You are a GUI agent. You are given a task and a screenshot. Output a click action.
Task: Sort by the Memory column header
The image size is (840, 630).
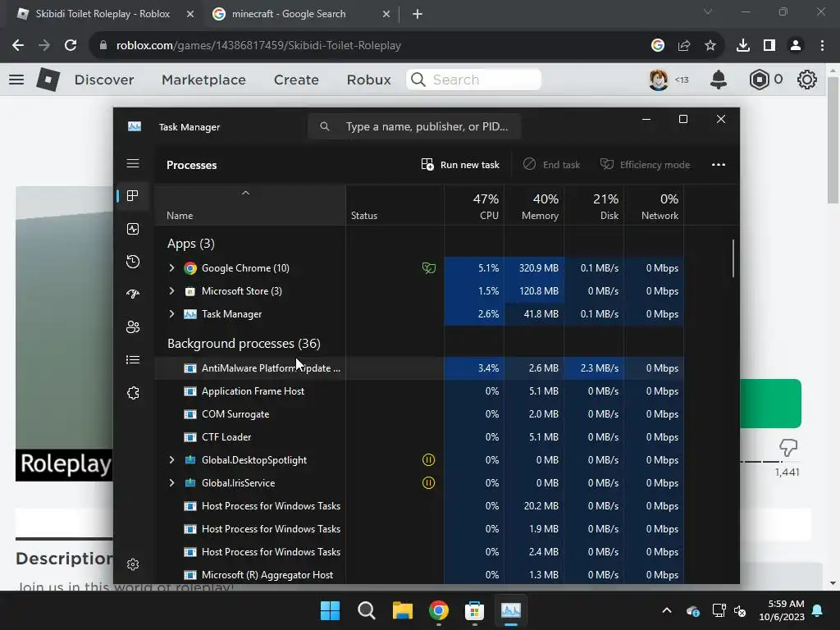pos(534,206)
